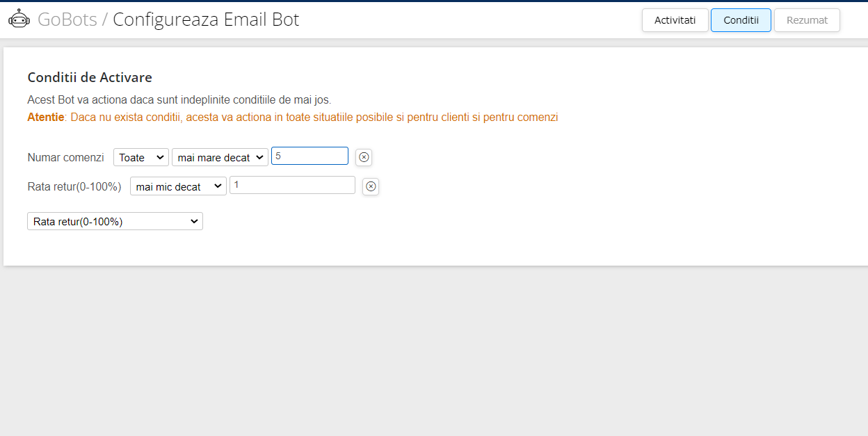The height and width of the screenshot is (436, 868).
Task: Remove the Numar comenzi condition
Action: 364,157
